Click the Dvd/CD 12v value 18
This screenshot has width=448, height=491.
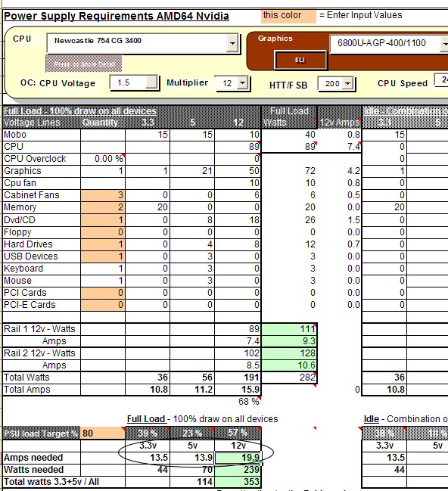(x=238, y=220)
